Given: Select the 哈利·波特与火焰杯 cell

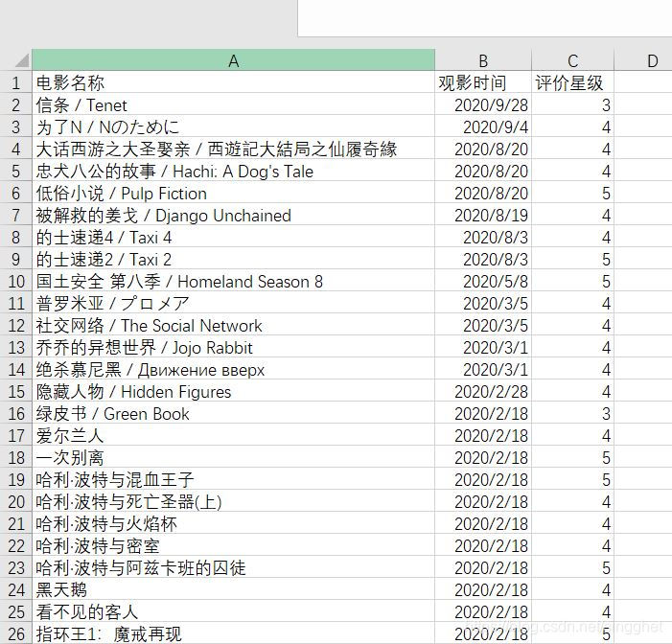Looking at the screenshot, I should (234, 524).
